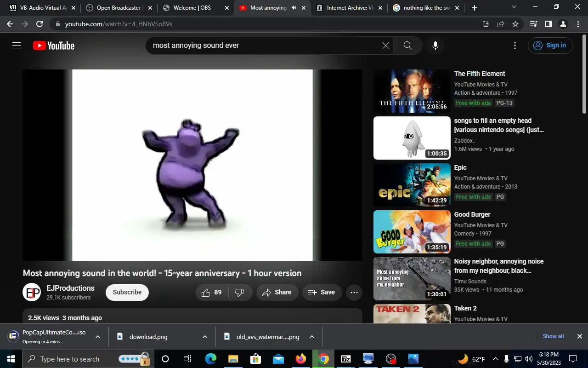Open EJProductions channel name link
Image resolution: width=588 pixels, height=368 pixels.
tap(70, 288)
